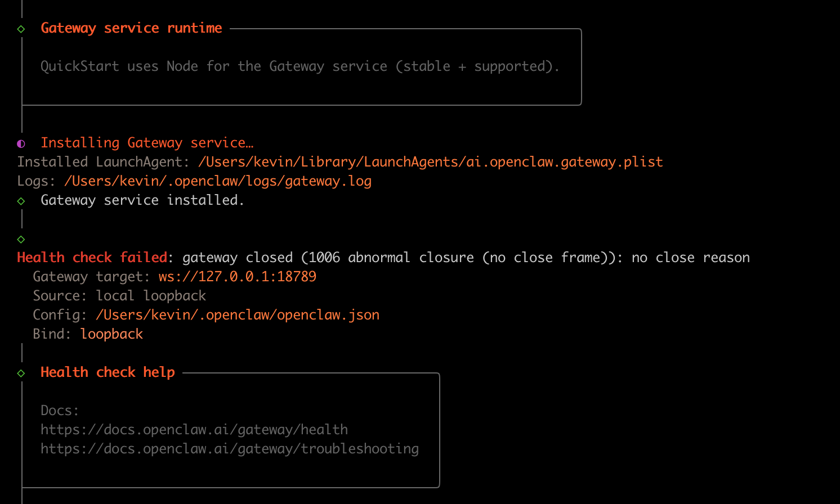Screen dimensions: 840x504
Task: Open the gateway troubleshooting docs link
Action: tap(230, 449)
